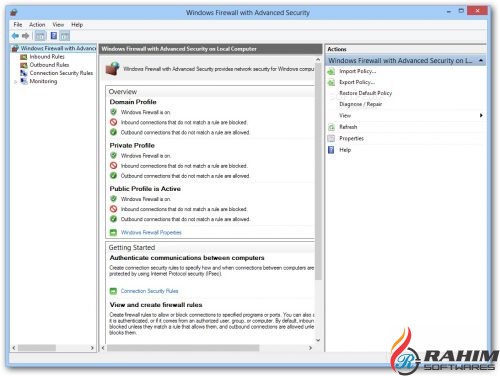Open the View menu in menu bar
Image resolution: width=500 pixels, height=376 pixels.
point(58,25)
